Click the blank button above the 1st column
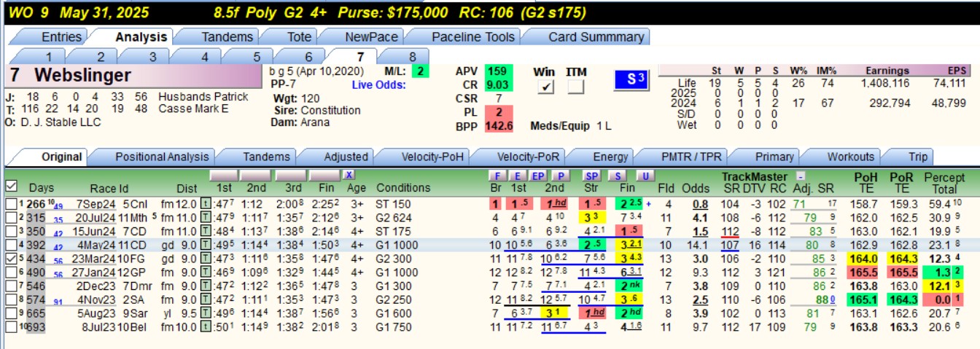The width and height of the screenshot is (980, 349). tap(224, 176)
